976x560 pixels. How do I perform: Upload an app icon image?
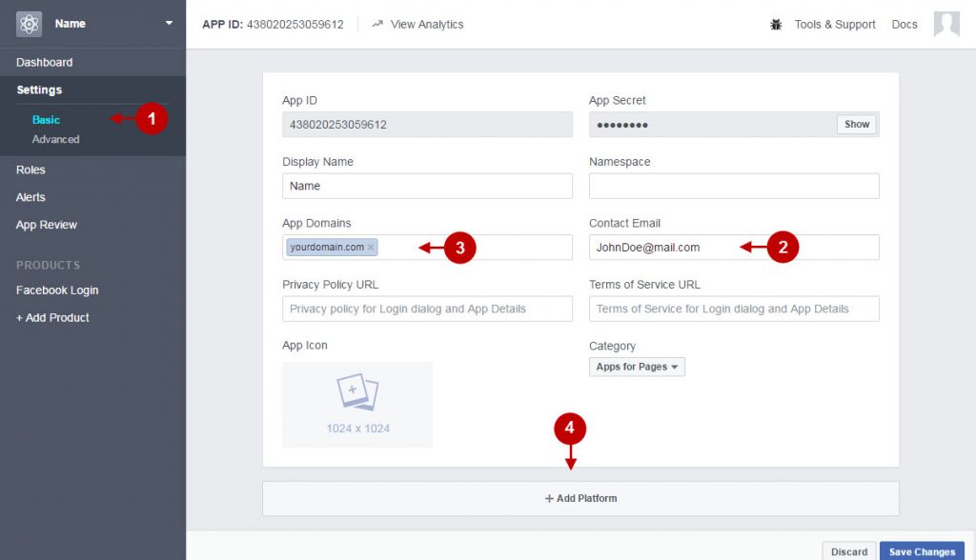pyautogui.click(x=357, y=405)
